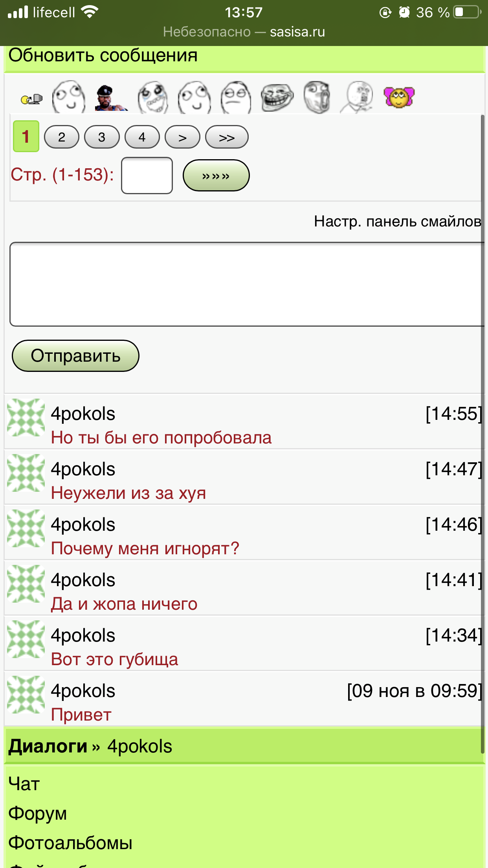Insert the shocked open-mouth rage face
This screenshot has width=488, height=868.
coord(317,97)
